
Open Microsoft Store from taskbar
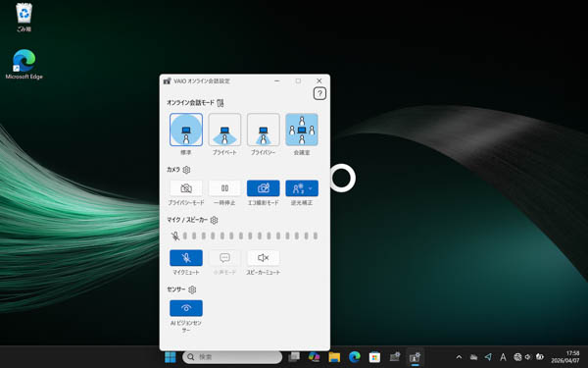[374, 357]
